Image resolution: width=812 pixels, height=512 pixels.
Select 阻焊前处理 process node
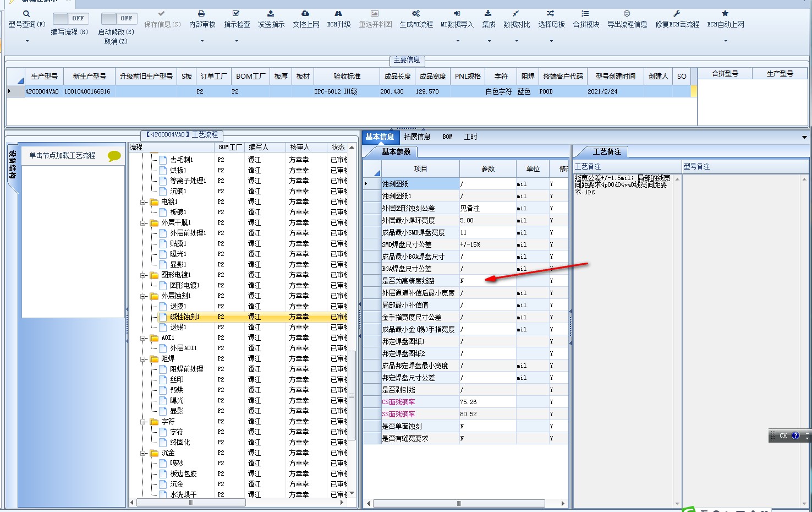186,369
